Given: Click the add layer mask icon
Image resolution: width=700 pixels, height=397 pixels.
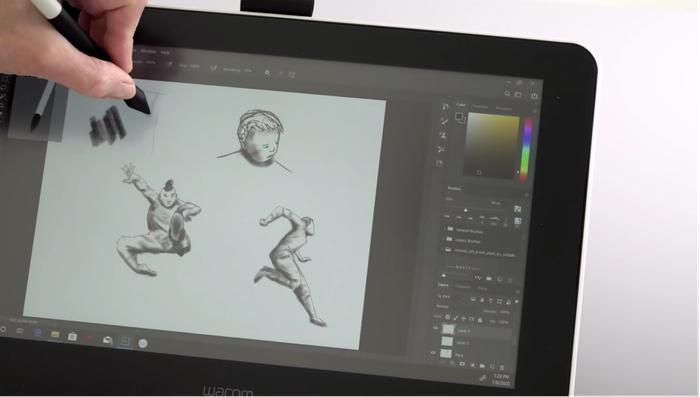Looking at the screenshot, I should [x=462, y=364].
